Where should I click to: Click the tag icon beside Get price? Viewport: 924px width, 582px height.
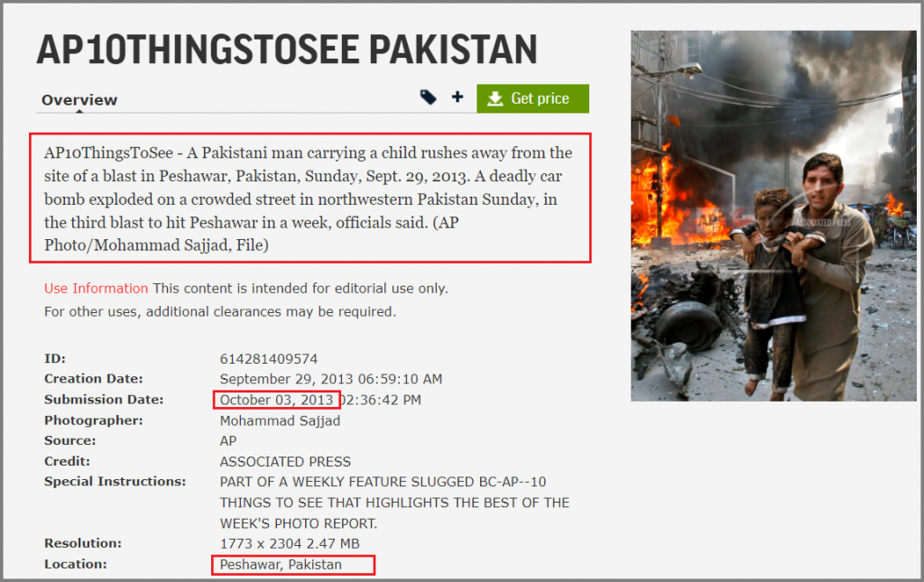click(x=429, y=97)
